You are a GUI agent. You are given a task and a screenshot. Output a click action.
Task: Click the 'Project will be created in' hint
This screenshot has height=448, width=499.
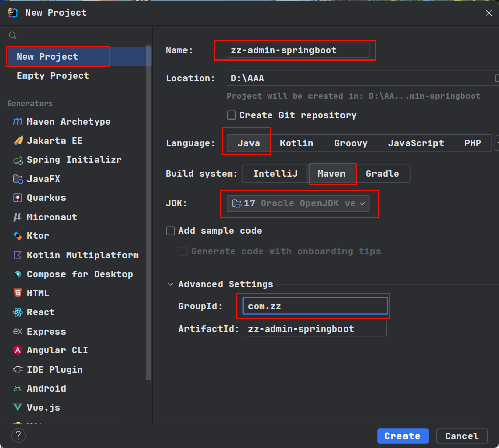[353, 96]
